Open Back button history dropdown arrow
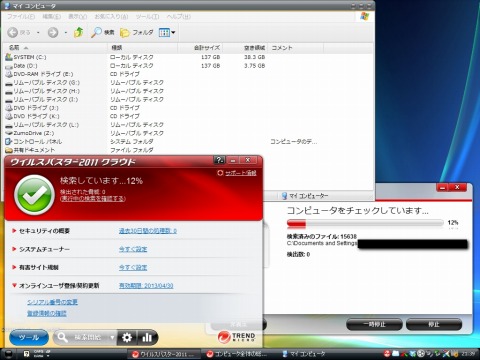 [x=38, y=33]
